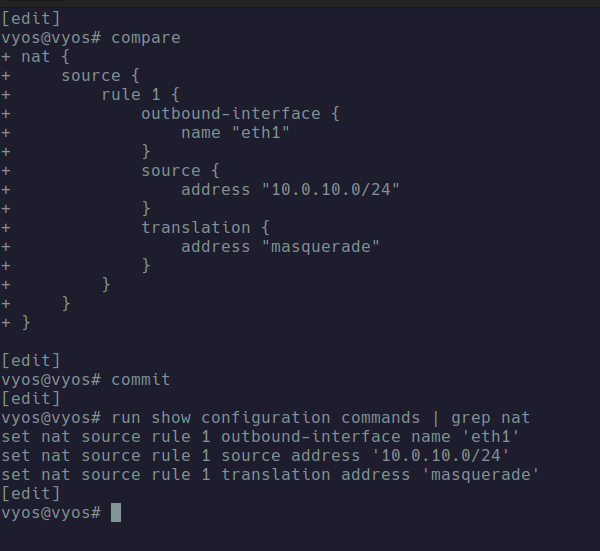Click "rule 1 {" in the compare output
Image resolution: width=600 pixels, height=551 pixels.
pos(141,95)
